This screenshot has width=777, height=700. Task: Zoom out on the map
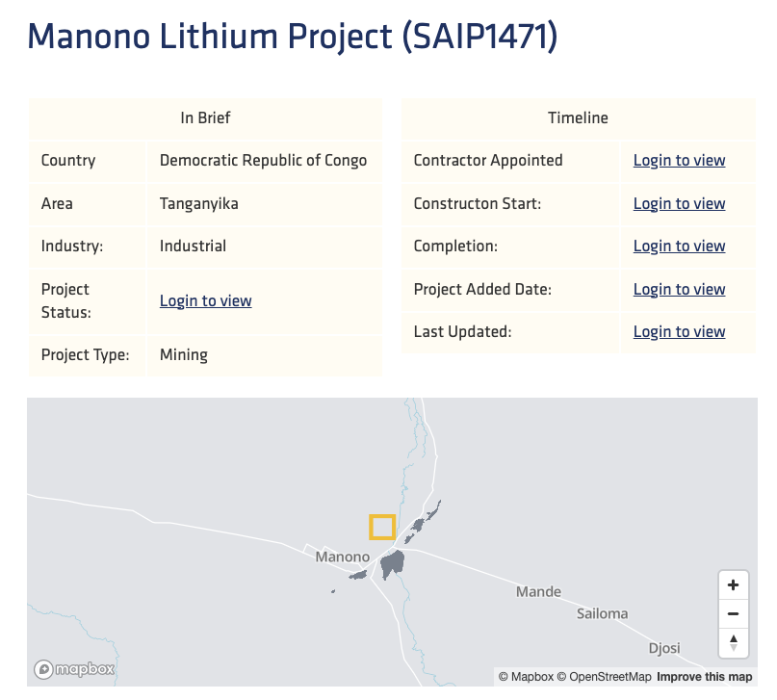[733, 613]
